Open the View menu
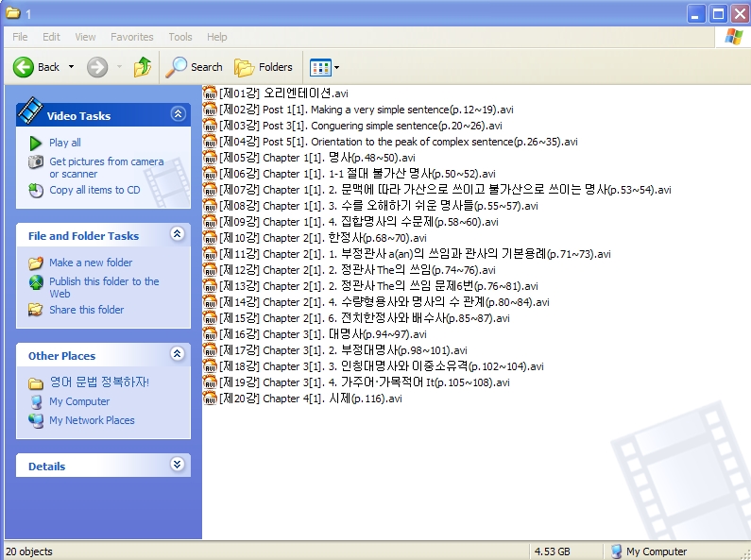751x560 pixels. 85,37
